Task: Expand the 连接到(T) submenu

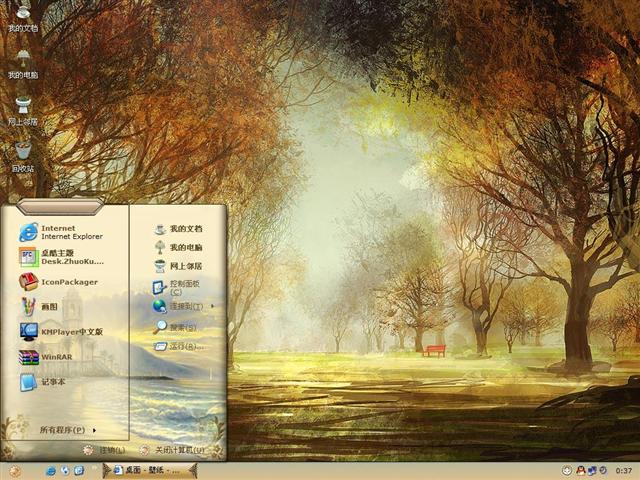Action: [183, 306]
